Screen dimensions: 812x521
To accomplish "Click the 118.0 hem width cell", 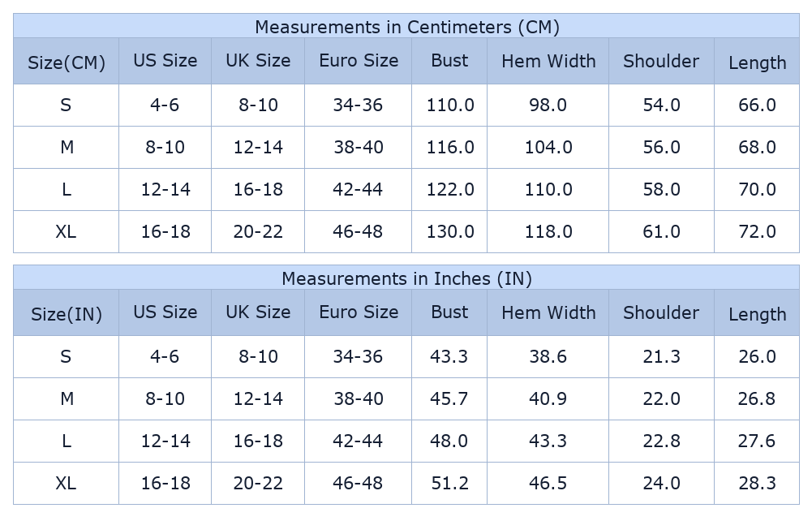I will coord(548,231).
